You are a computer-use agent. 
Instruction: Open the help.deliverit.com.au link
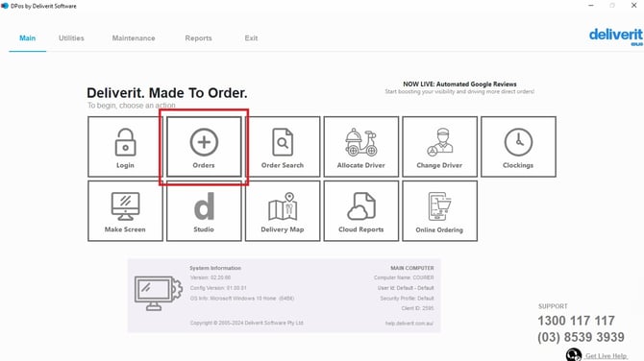point(409,324)
